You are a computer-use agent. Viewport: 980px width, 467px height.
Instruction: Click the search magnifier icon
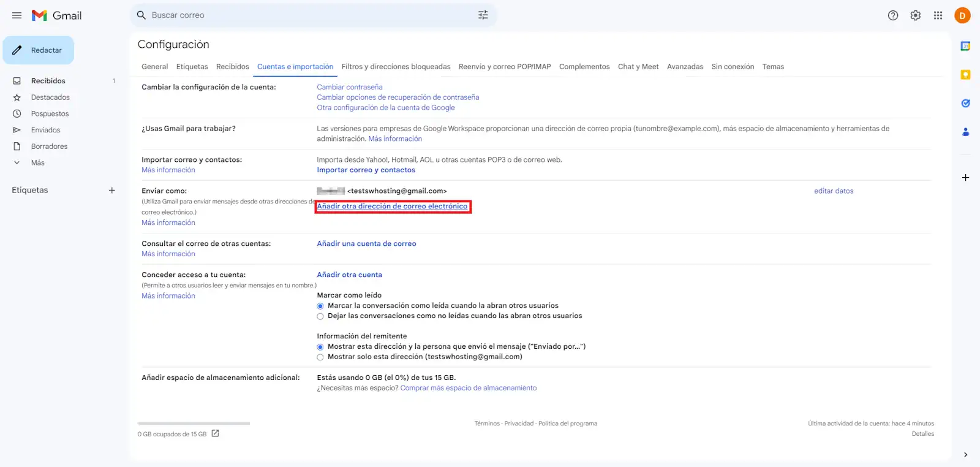click(x=141, y=15)
